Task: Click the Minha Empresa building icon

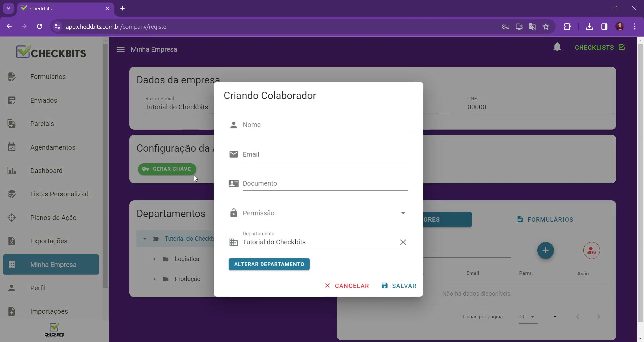Action: (12, 265)
